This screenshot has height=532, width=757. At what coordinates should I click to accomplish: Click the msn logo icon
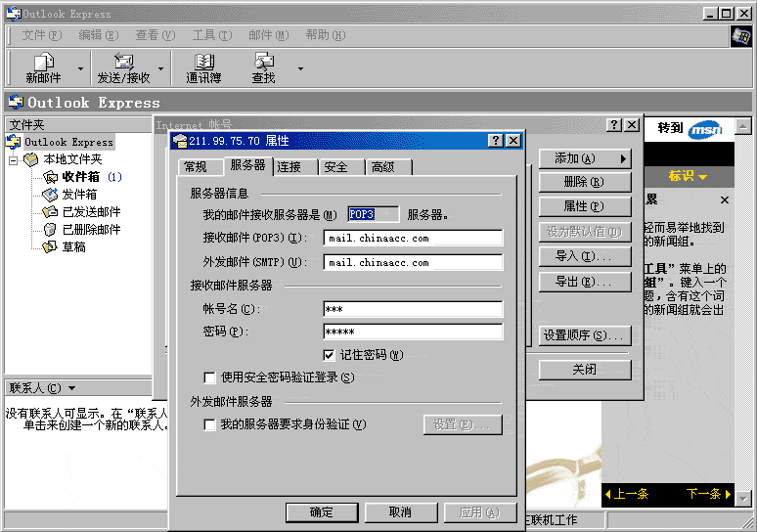pos(705,129)
